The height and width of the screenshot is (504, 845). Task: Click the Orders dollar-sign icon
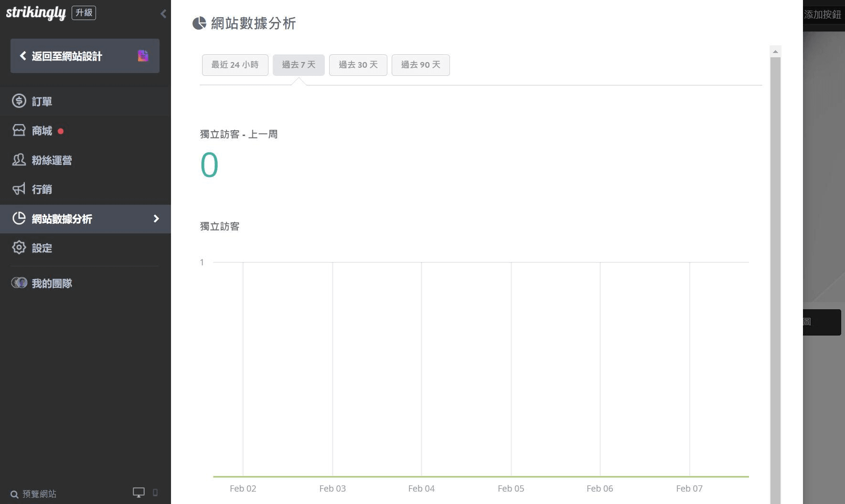19,101
